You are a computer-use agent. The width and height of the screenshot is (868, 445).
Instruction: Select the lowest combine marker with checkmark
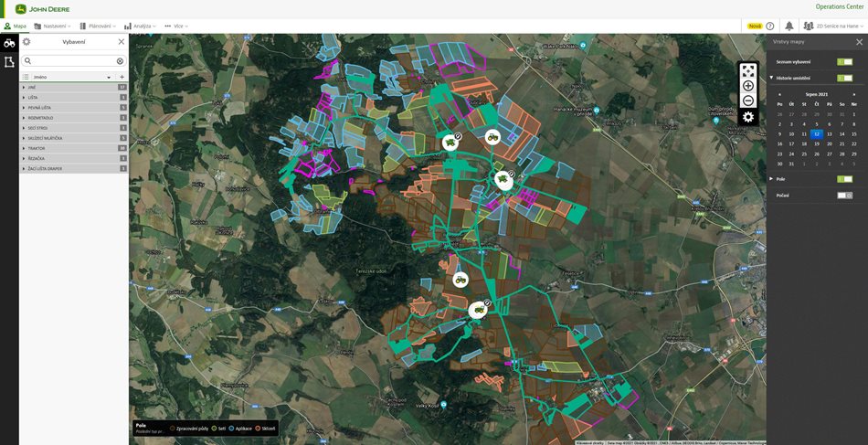tap(479, 310)
